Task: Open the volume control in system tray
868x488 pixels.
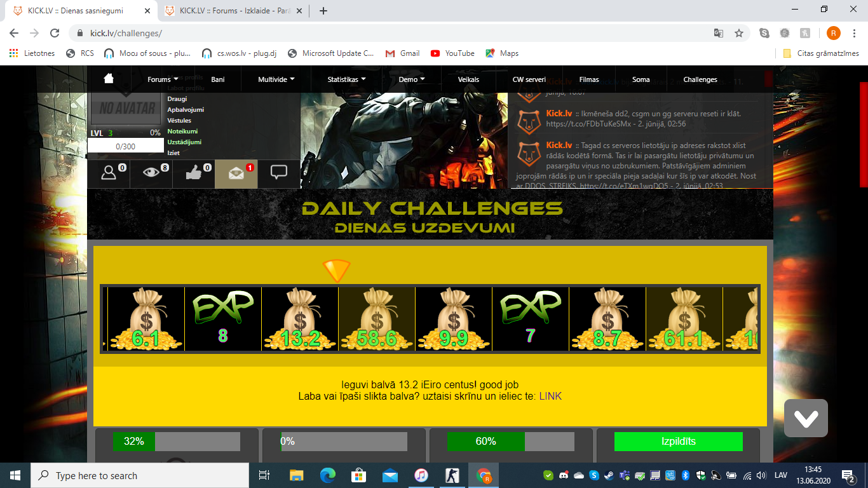Action: click(x=762, y=475)
